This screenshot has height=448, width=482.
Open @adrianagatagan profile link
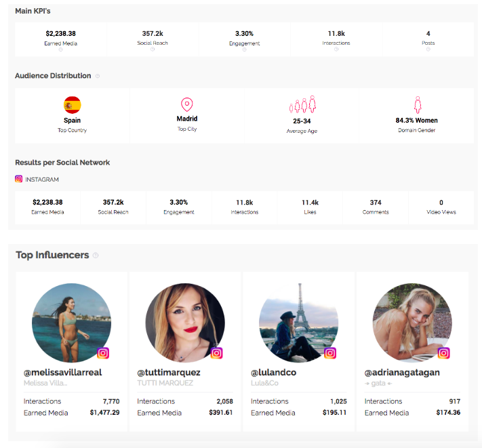tap(401, 372)
